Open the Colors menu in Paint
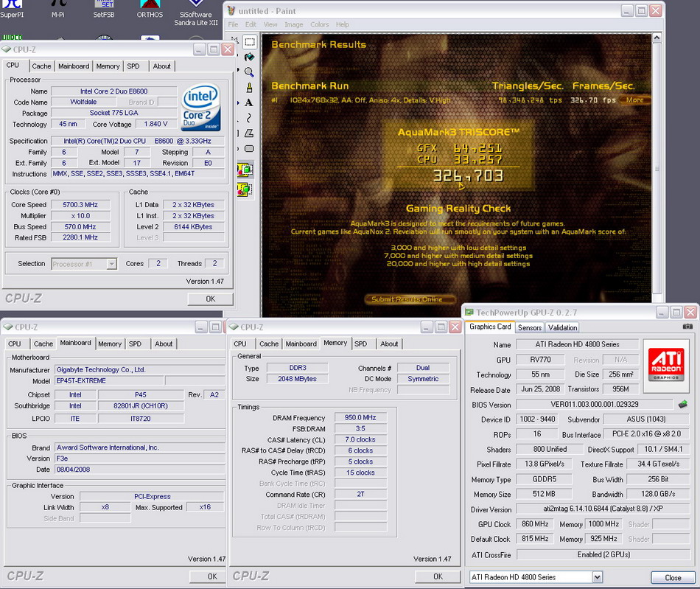This screenshot has height=589, width=700. [x=320, y=24]
